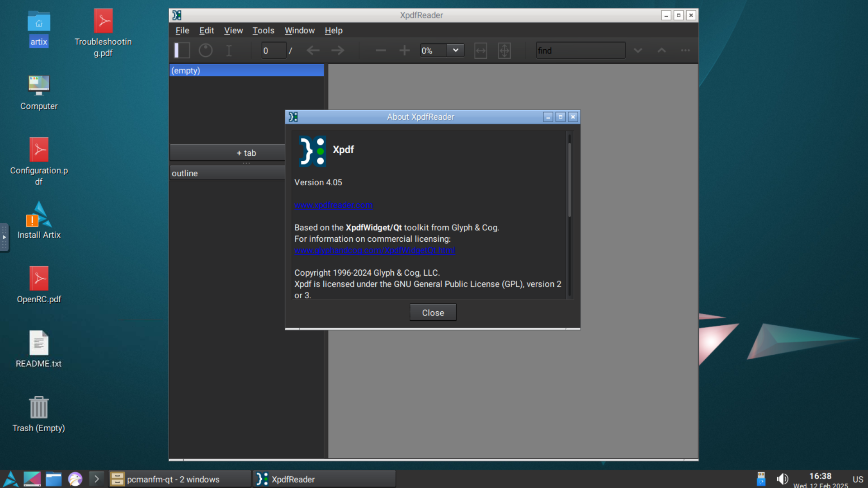This screenshot has width=868, height=488.
Task: Open the File menu
Action: tap(182, 30)
